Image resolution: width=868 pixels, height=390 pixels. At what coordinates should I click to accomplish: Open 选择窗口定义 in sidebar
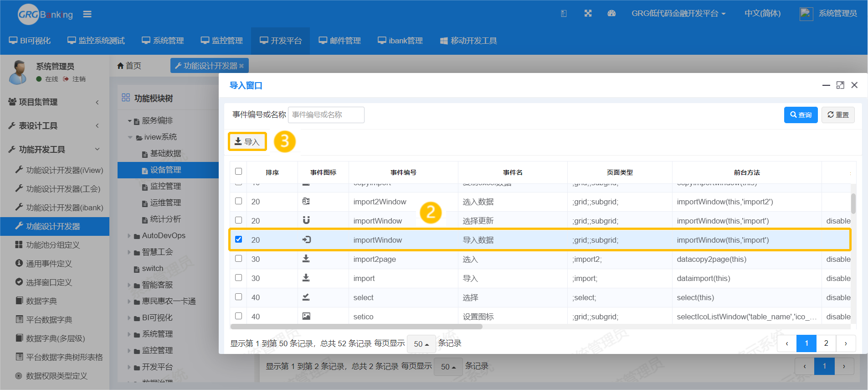[44, 282]
